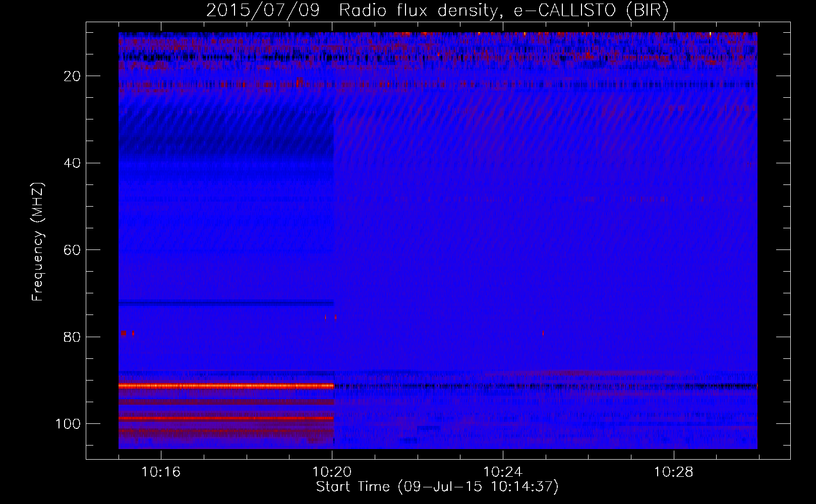Click the bright red-yellow band near 91 MHz

[226, 386]
